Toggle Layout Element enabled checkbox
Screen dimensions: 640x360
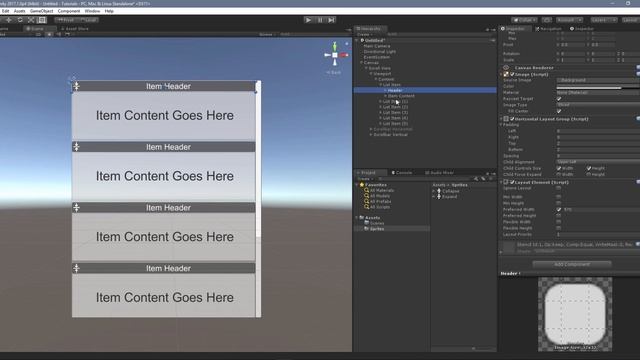(x=512, y=182)
